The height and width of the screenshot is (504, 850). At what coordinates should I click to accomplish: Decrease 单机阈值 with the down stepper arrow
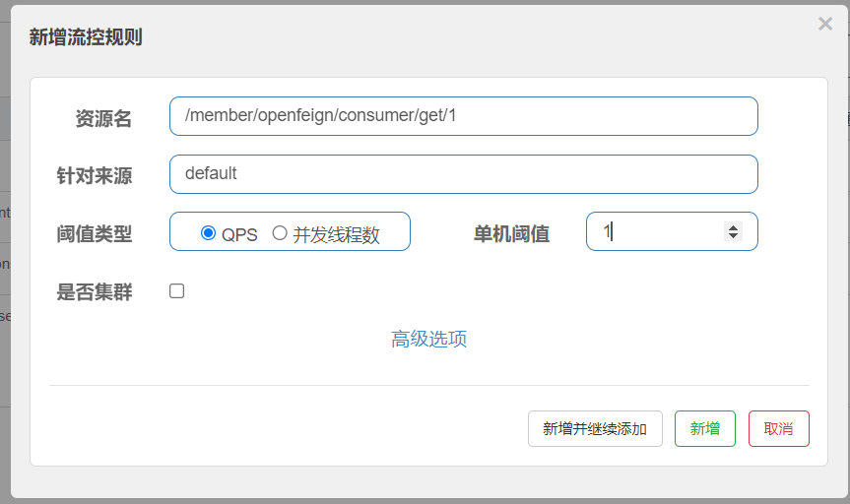[x=732, y=236]
